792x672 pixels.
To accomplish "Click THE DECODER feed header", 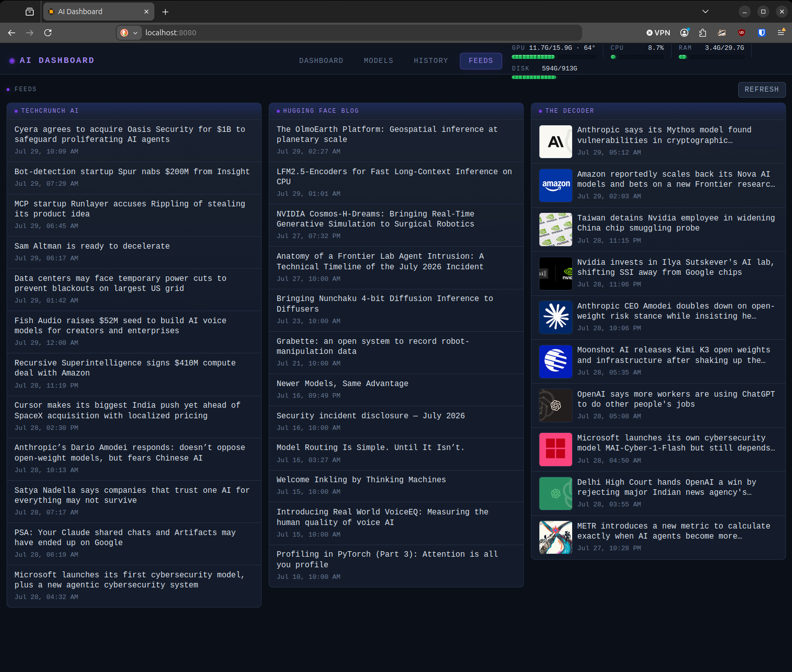I will [x=658, y=111].
